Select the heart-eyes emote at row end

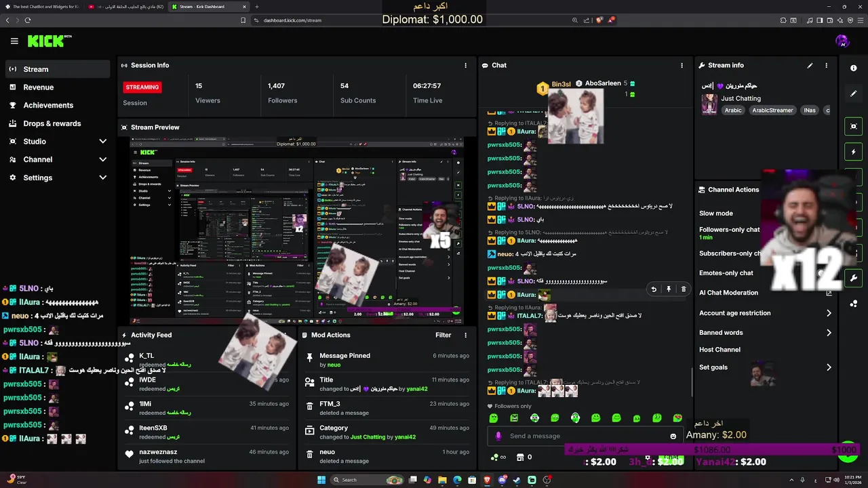click(677, 419)
